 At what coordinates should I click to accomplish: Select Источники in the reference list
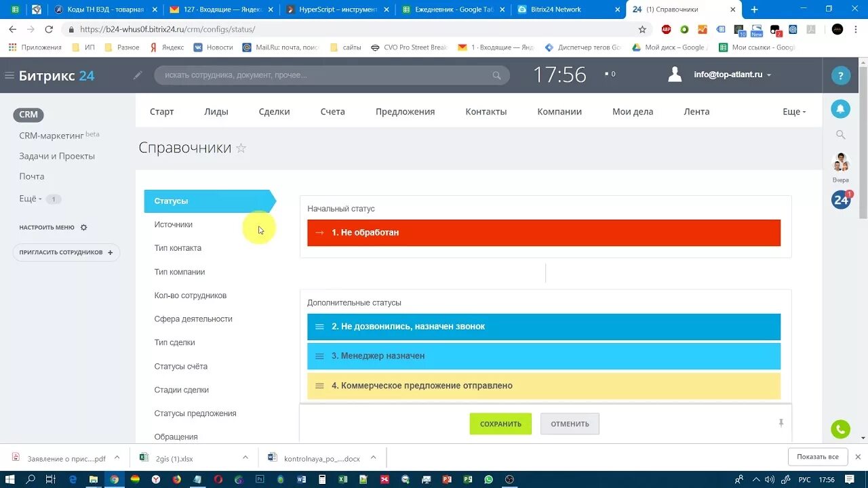173,224
